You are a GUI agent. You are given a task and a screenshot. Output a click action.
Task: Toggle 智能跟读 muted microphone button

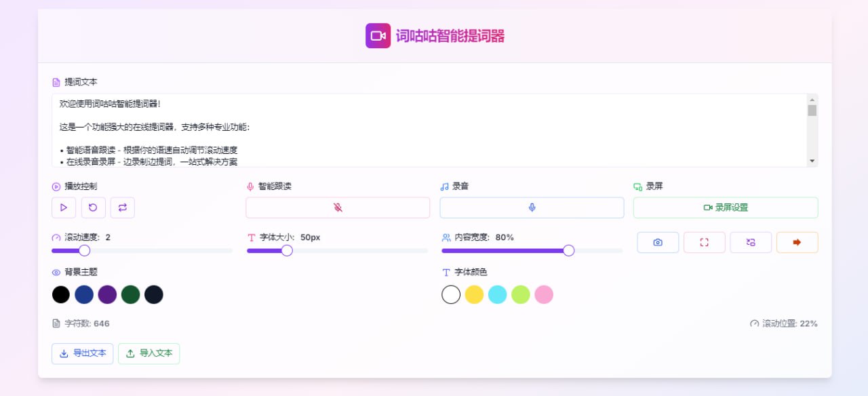coord(338,207)
